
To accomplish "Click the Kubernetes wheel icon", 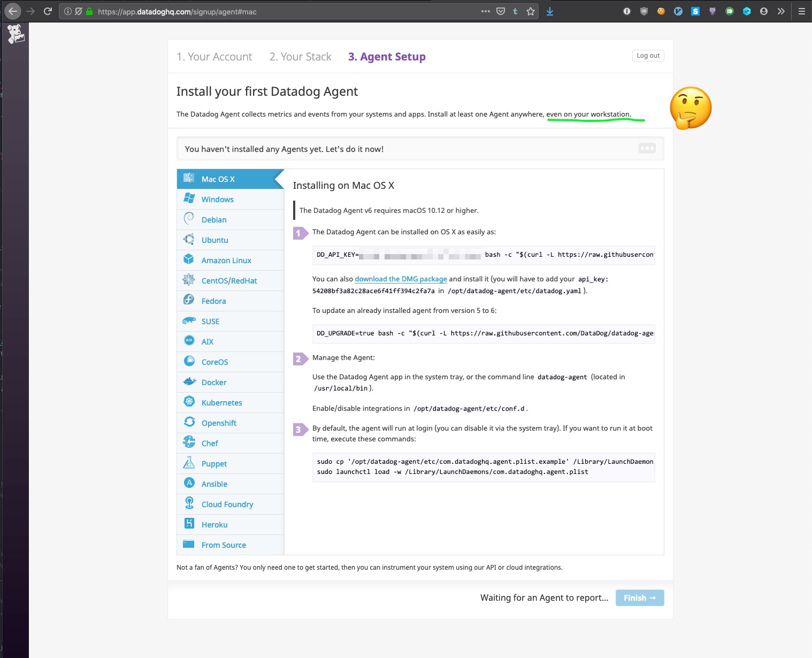I will pyautogui.click(x=189, y=402).
